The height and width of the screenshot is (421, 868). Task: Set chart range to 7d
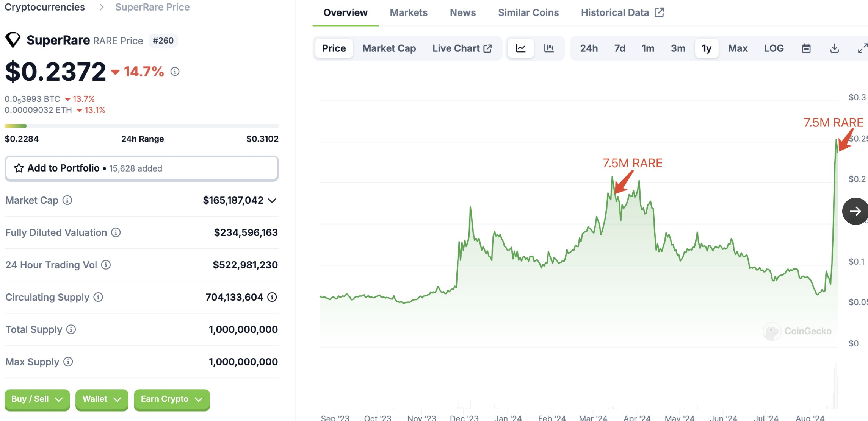[x=620, y=48]
